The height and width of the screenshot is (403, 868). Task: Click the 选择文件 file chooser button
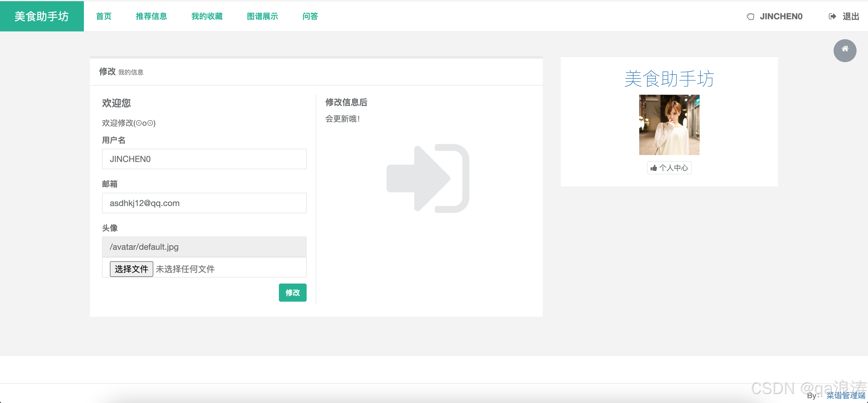[x=131, y=269]
